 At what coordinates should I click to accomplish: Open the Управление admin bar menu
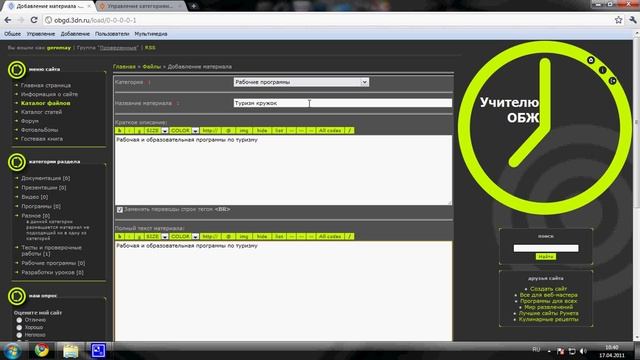[41, 34]
